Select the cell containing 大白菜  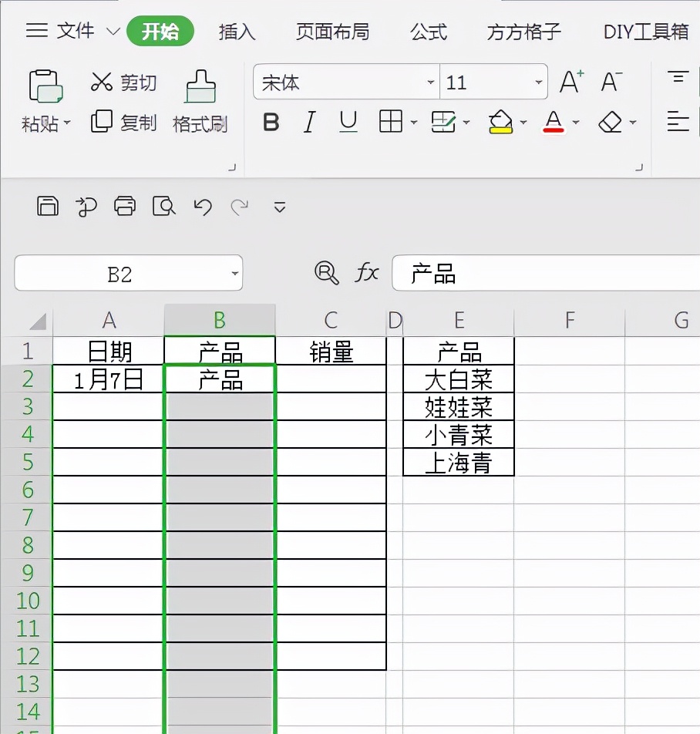459,378
